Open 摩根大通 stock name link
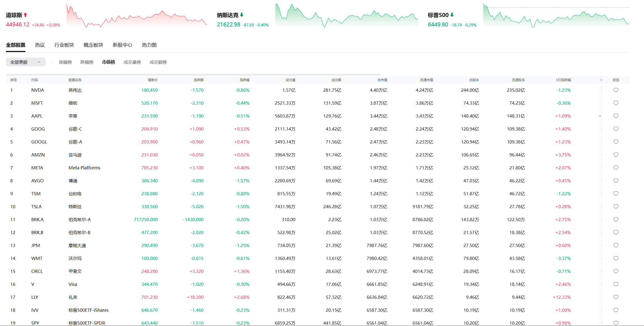Image resolution: width=644 pixels, height=326 pixels. [x=77, y=245]
